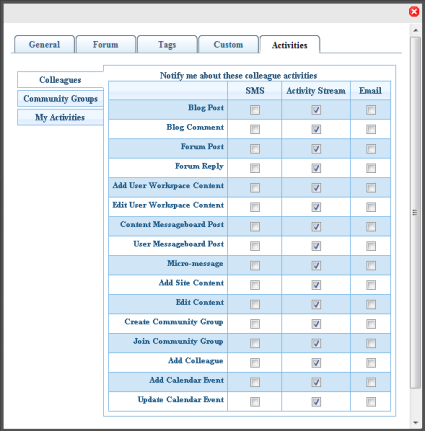Enable Email for Micro-message
The height and width of the screenshot is (431, 425).
(x=371, y=266)
